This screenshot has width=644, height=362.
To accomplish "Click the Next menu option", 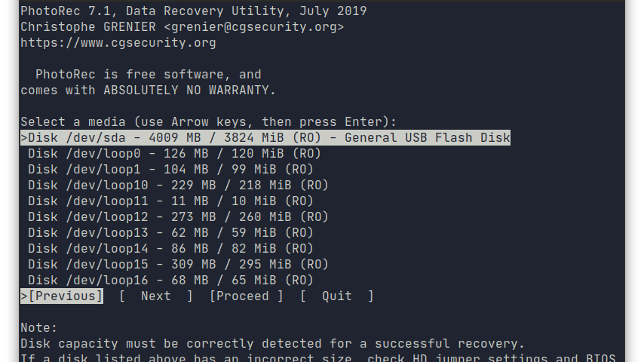I will [155, 296].
